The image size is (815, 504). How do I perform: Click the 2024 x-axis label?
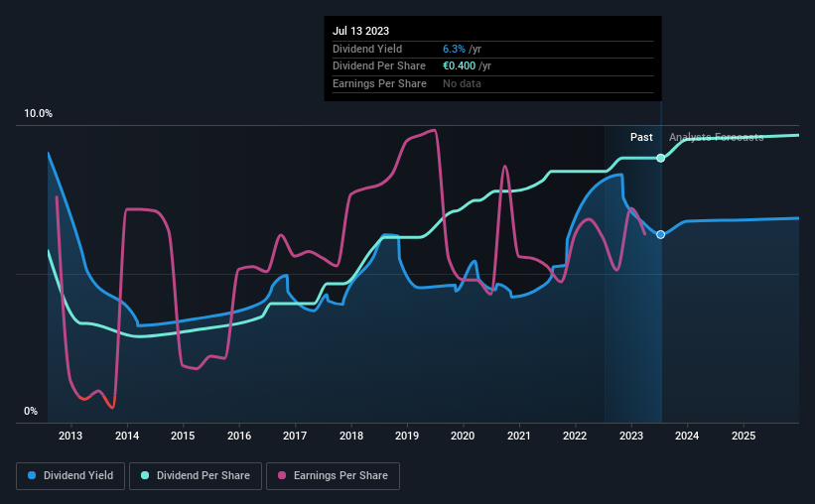click(x=687, y=436)
